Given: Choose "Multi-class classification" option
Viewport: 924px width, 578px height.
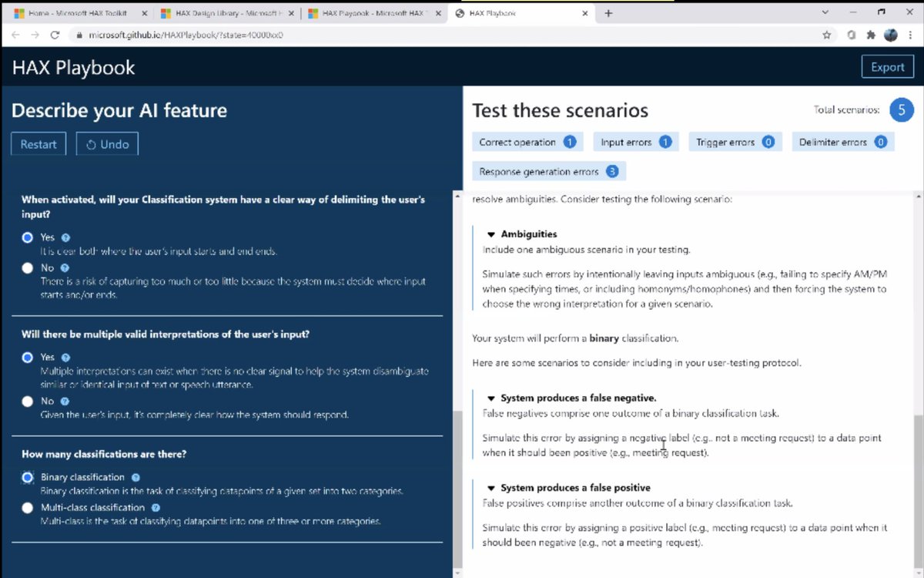Looking at the screenshot, I should pyautogui.click(x=27, y=507).
